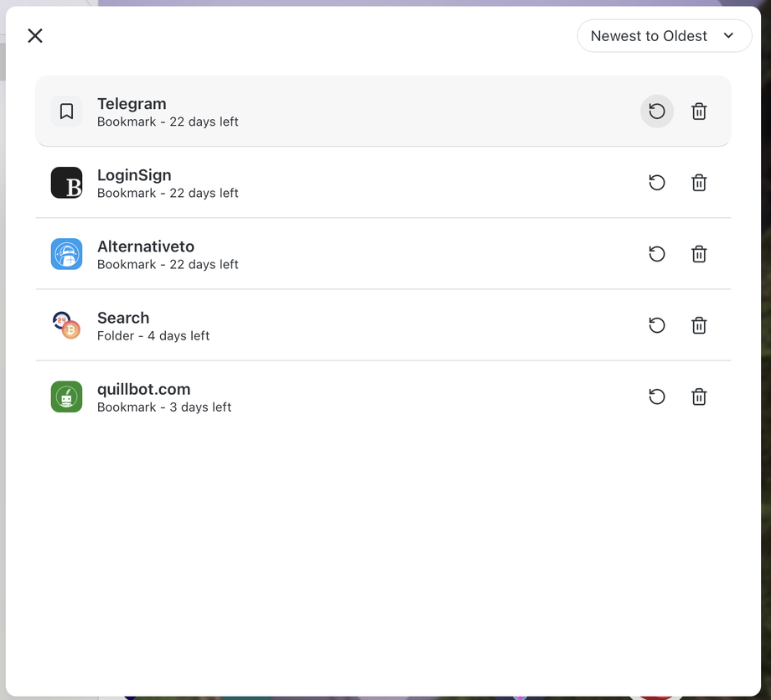Select the Telegram bookmark row
Image resolution: width=771 pixels, height=700 pixels.
click(x=383, y=111)
